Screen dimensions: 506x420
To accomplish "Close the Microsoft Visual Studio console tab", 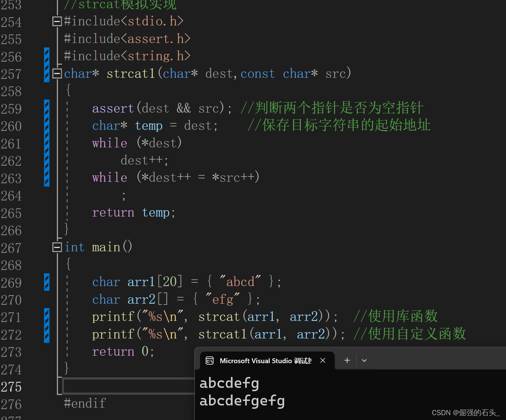I will (x=323, y=361).
